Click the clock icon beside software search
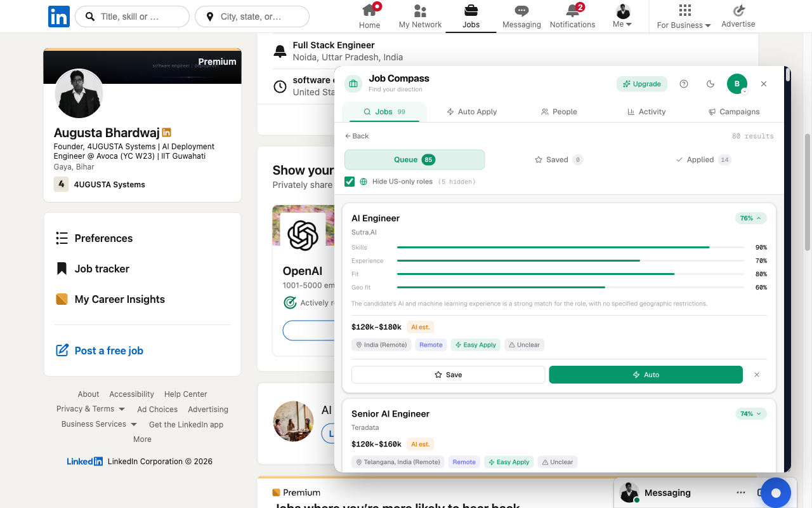 click(280, 86)
